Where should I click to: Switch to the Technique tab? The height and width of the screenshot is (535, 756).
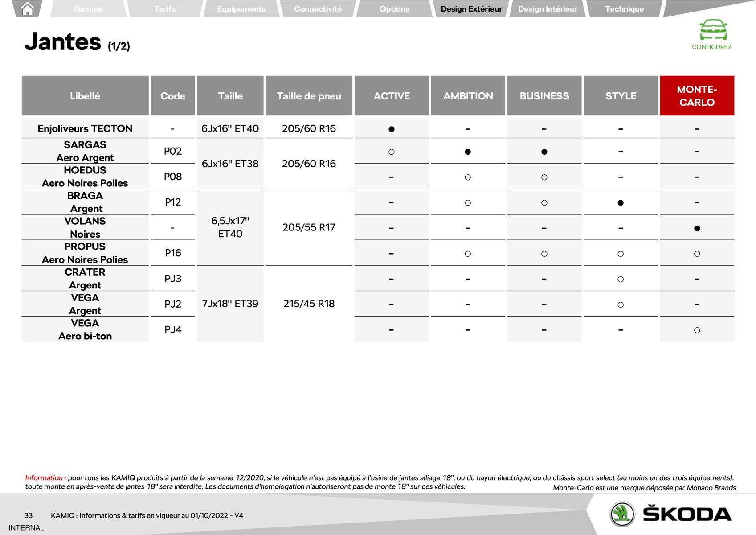[x=624, y=9]
